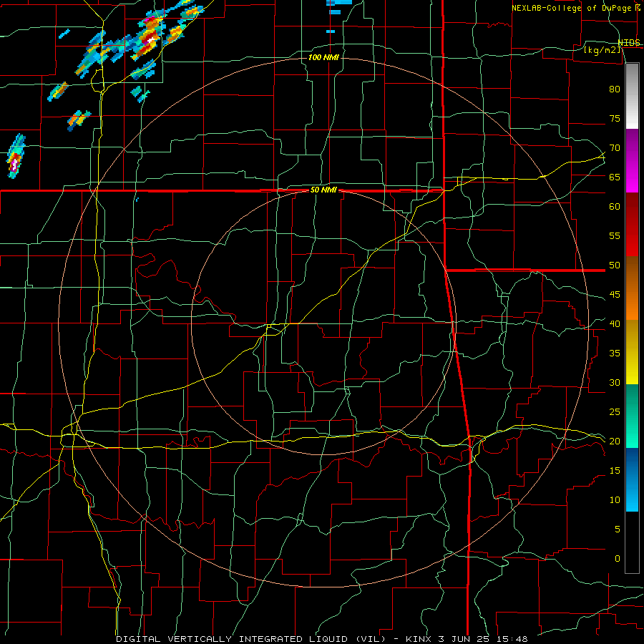This screenshot has height=644, width=644.
Task: Select the 10 value on the color scale
Action: pos(615,500)
